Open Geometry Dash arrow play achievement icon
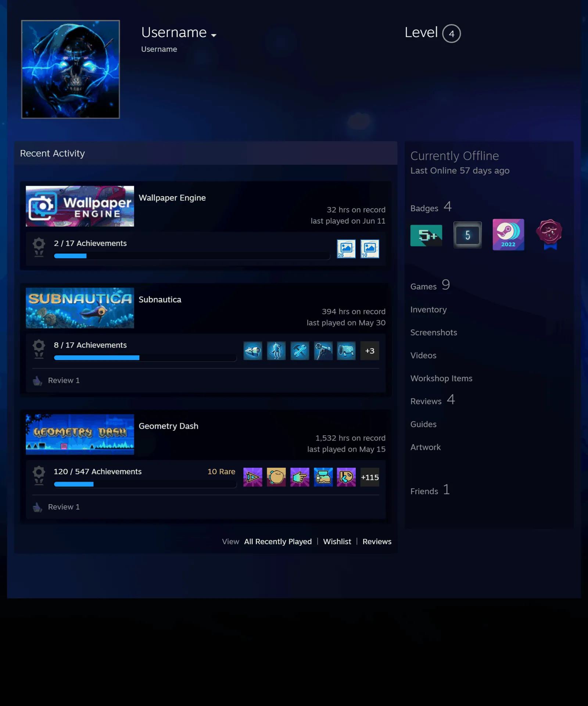 pyautogui.click(x=253, y=477)
